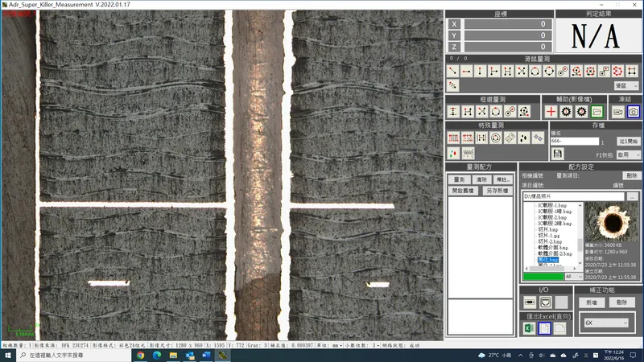Click the 從1開始 reset counter button
The height and width of the screenshot is (362, 644).
pyautogui.click(x=628, y=141)
